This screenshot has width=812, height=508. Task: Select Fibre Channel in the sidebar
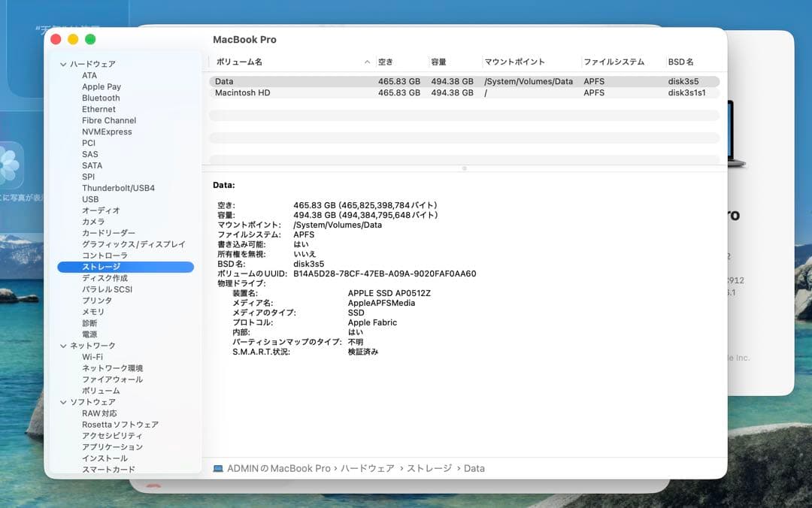(109, 121)
